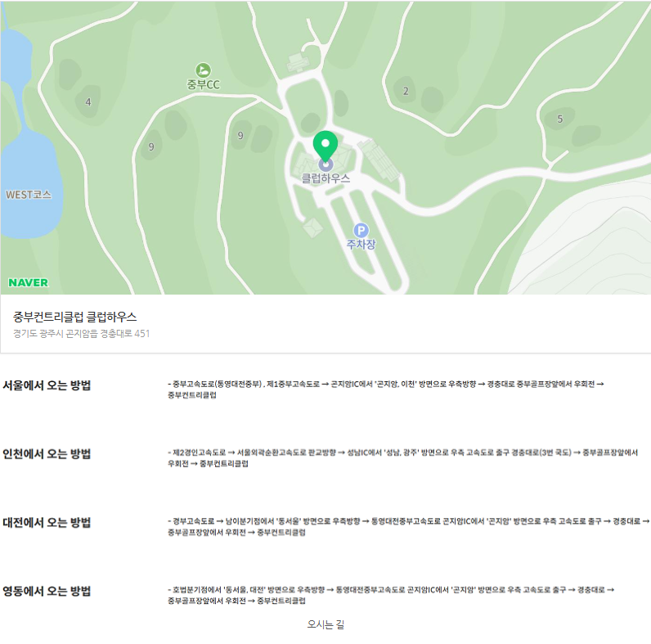This screenshot has height=644, width=651.
Task: Click the 클럽하우스 map label
Action: [x=325, y=178]
